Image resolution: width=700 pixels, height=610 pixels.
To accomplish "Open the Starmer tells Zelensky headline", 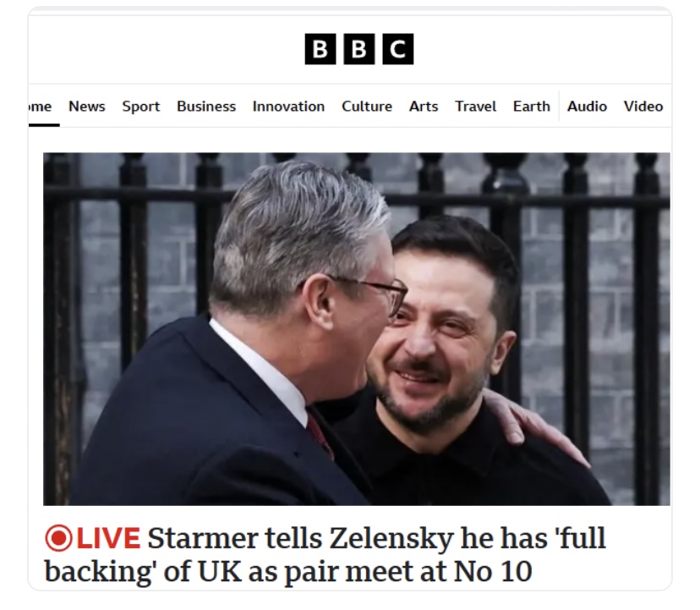I will click(325, 555).
